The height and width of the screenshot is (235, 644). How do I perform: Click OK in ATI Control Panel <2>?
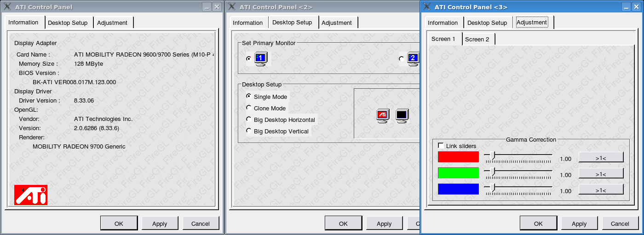(x=343, y=224)
